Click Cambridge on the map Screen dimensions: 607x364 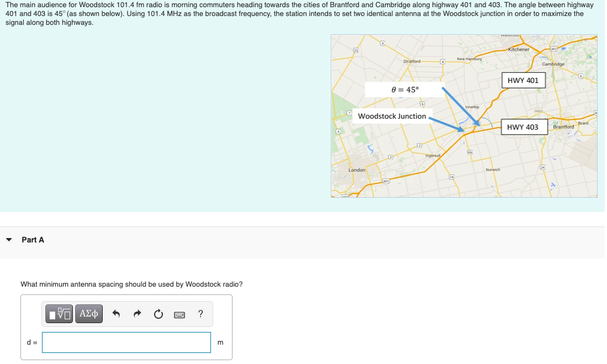[x=553, y=64]
